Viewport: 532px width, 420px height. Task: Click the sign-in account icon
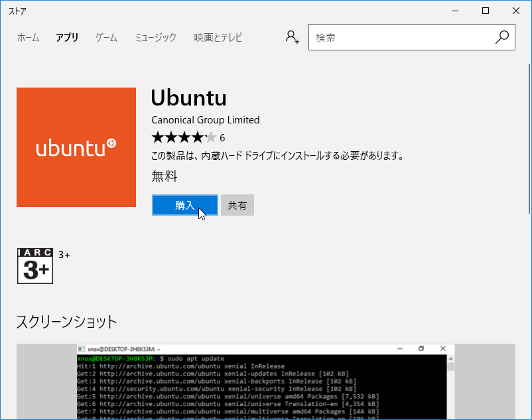pyautogui.click(x=292, y=37)
